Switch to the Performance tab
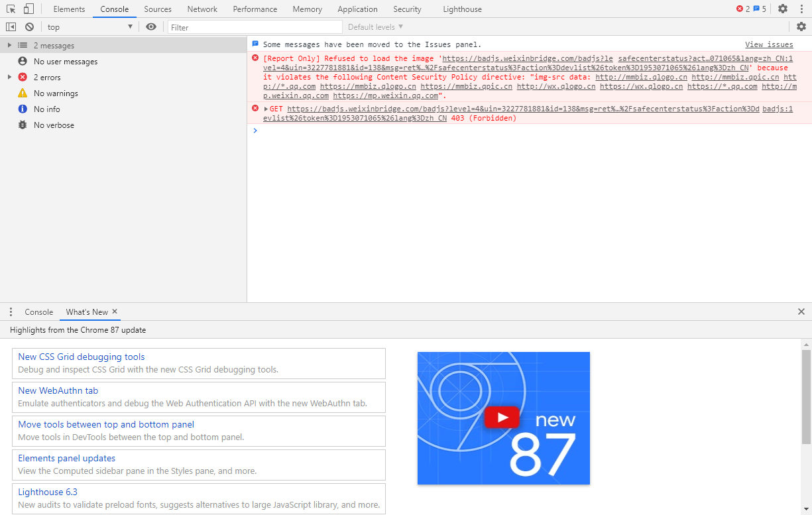 pyautogui.click(x=255, y=9)
